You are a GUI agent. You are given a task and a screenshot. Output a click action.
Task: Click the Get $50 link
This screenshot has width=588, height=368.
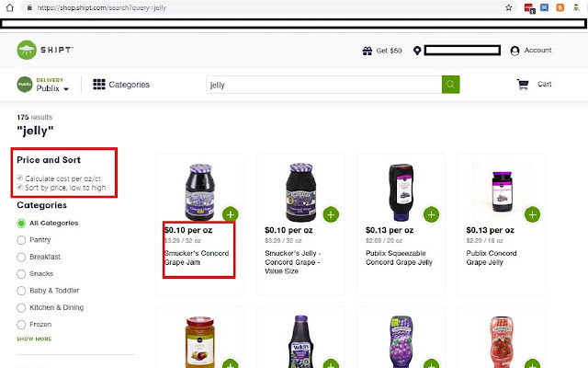pos(389,51)
